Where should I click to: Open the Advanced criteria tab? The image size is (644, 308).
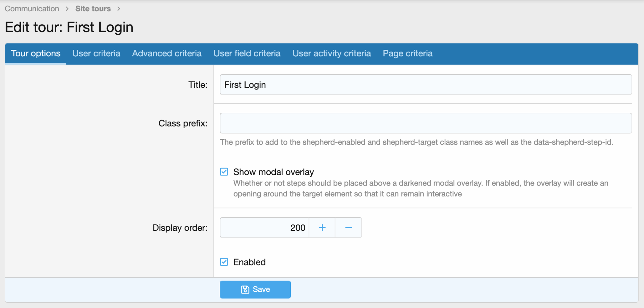167,53
